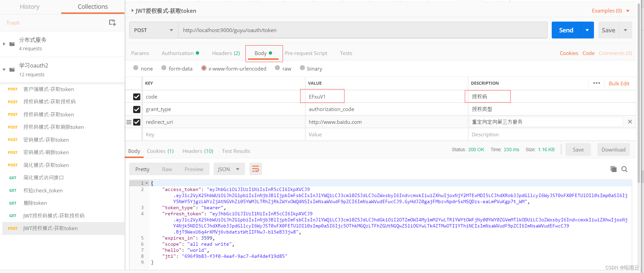
Task: Select the none body type
Action: point(136,68)
